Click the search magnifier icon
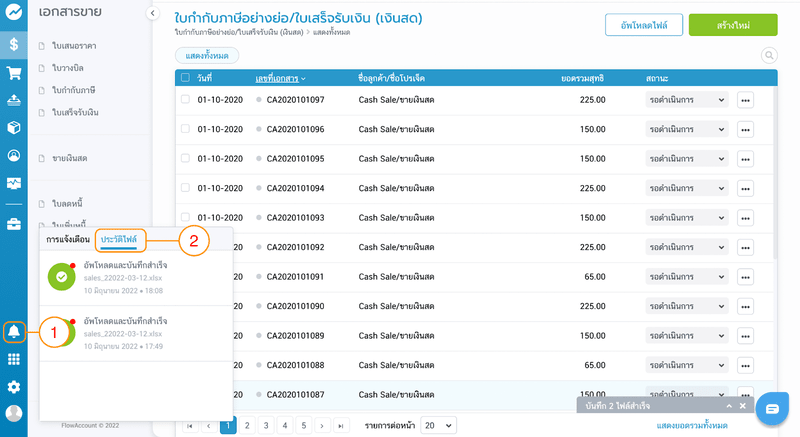 pyautogui.click(x=769, y=55)
